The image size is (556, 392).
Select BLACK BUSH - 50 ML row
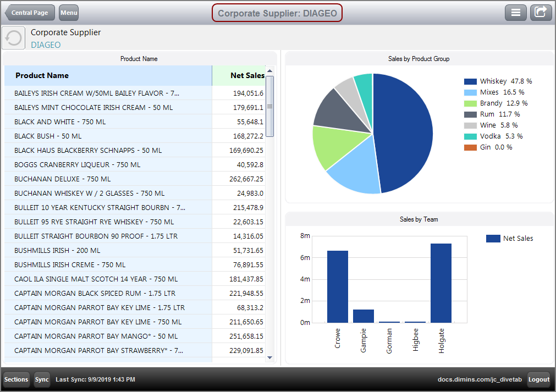point(135,136)
